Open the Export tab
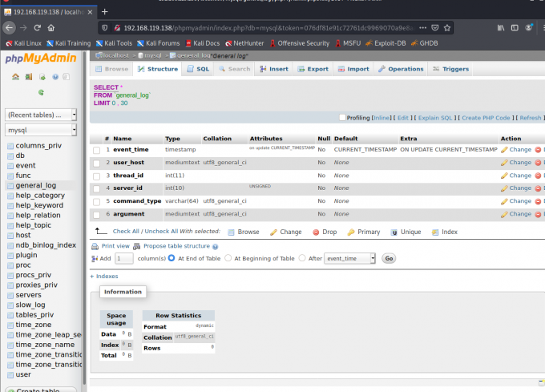This screenshot has height=392, width=545. coord(313,69)
